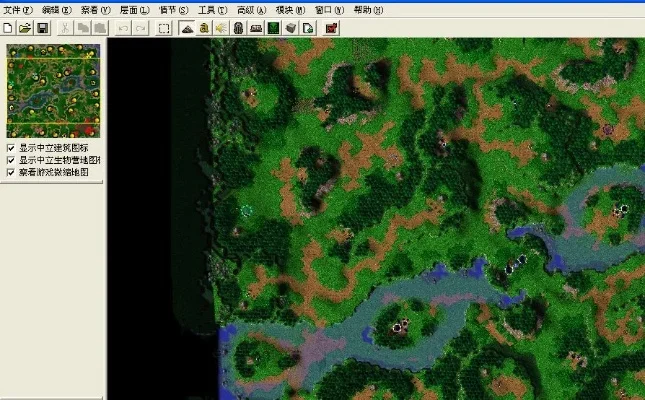Launch Test Map with the red icon

click(331, 28)
